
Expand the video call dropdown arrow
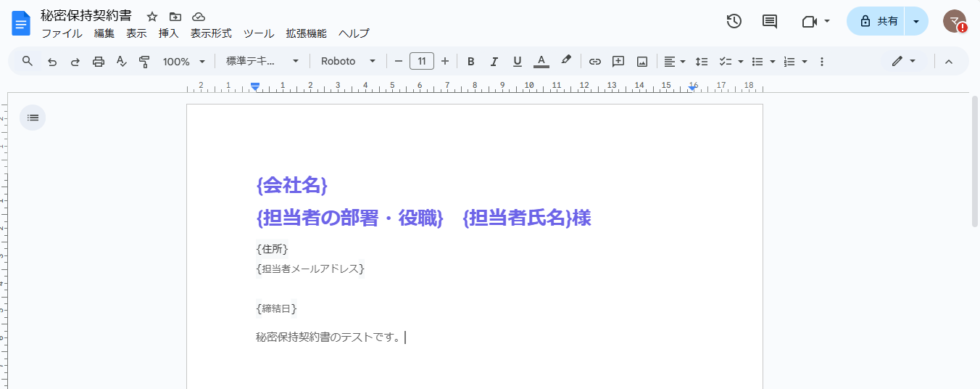(x=828, y=22)
